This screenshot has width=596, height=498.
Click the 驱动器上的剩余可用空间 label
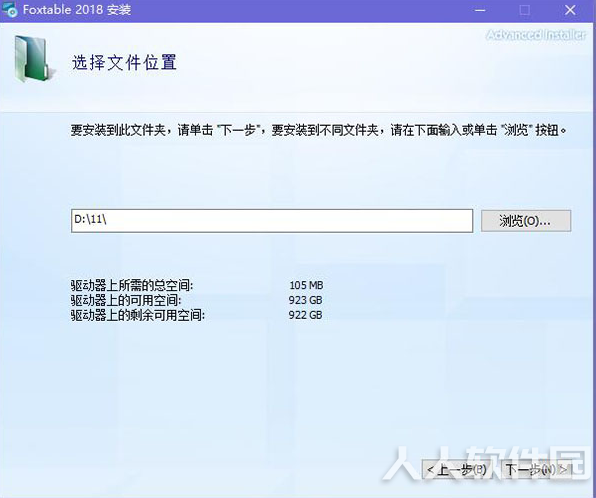point(138,315)
